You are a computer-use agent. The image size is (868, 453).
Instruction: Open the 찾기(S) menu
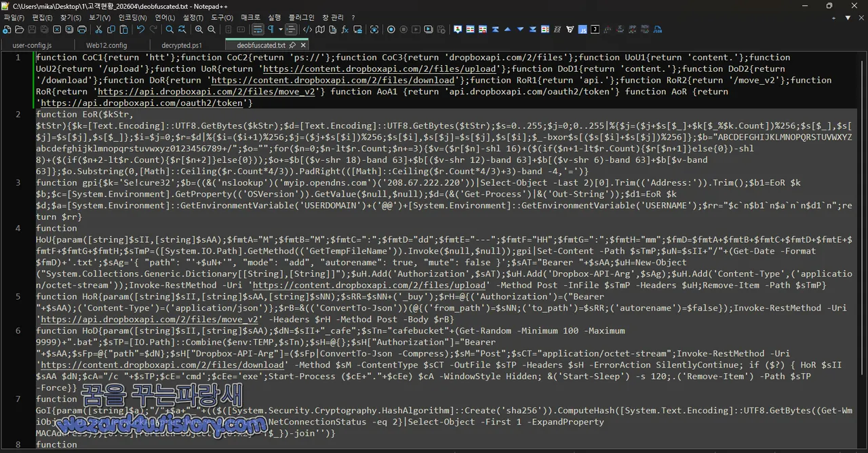click(71, 18)
